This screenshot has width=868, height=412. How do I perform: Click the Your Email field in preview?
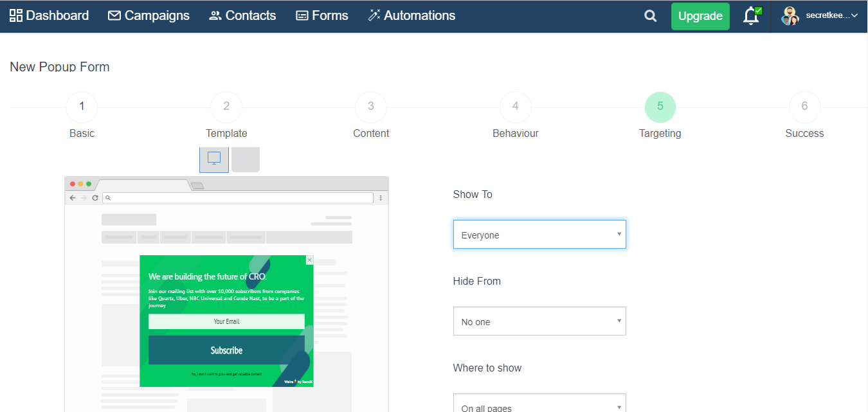click(226, 321)
